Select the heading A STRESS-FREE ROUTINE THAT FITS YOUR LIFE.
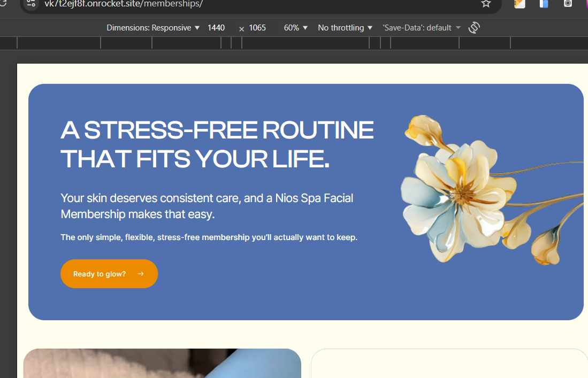The height and width of the screenshot is (378, 588). tap(217, 144)
